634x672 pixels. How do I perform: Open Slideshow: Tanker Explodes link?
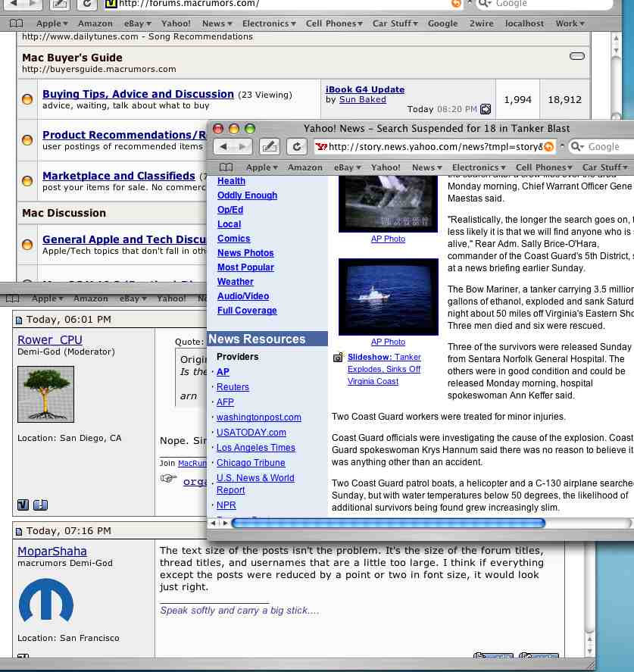click(x=384, y=368)
